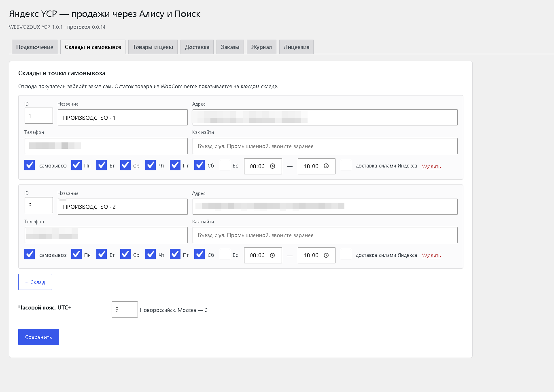The width and height of the screenshot is (554, 392).
Task: Switch to the Лицензия tab
Action: (296, 47)
